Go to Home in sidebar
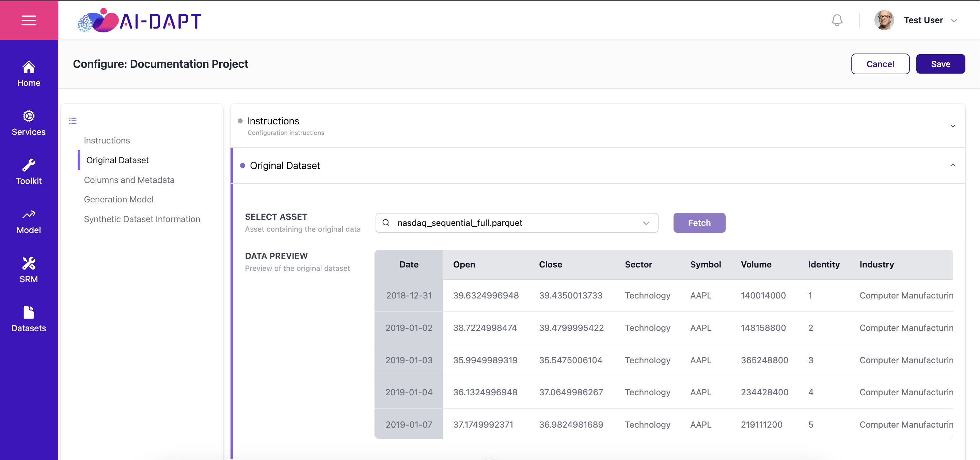The height and width of the screenshot is (460, 980). click(29, 74)
